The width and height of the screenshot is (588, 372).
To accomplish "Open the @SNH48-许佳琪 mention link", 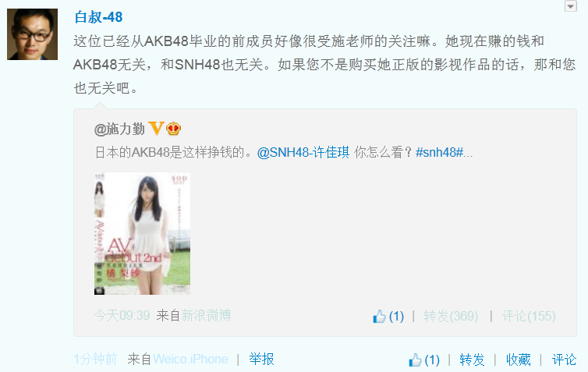I will pyautogui.click(x=303, y=152).
